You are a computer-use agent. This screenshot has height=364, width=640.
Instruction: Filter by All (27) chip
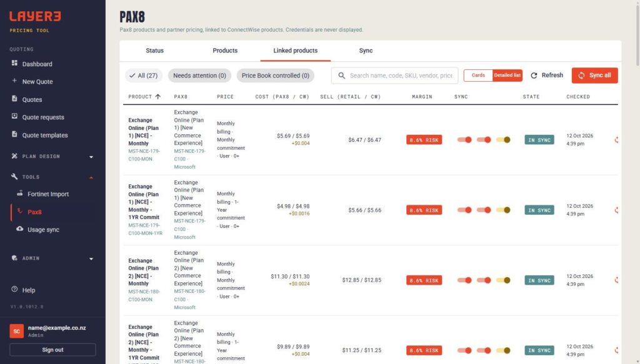pos(144,76)
